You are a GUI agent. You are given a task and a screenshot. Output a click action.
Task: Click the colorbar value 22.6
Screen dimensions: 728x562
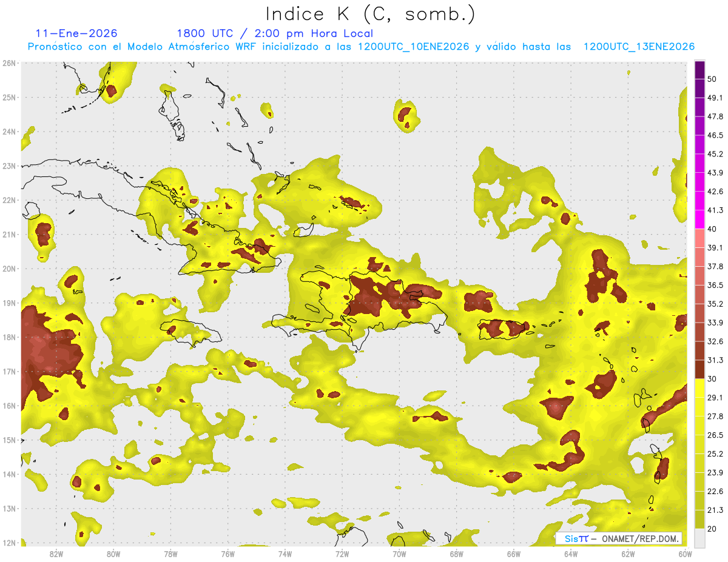pos(715,492)
